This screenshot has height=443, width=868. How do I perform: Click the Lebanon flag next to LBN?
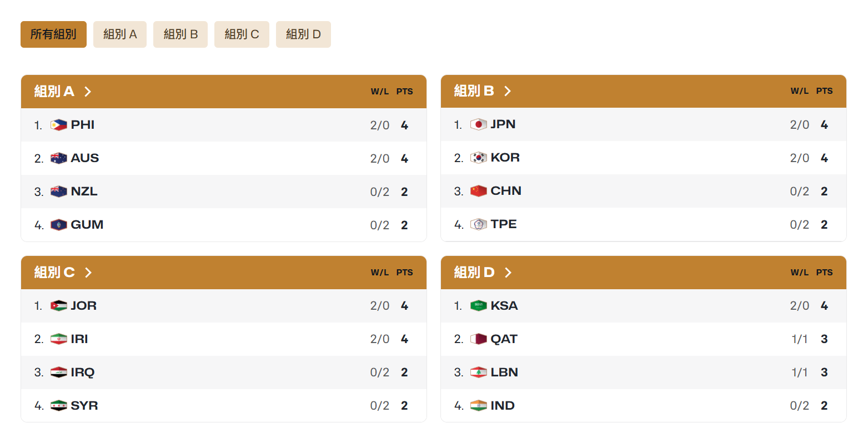coord(478,372)
